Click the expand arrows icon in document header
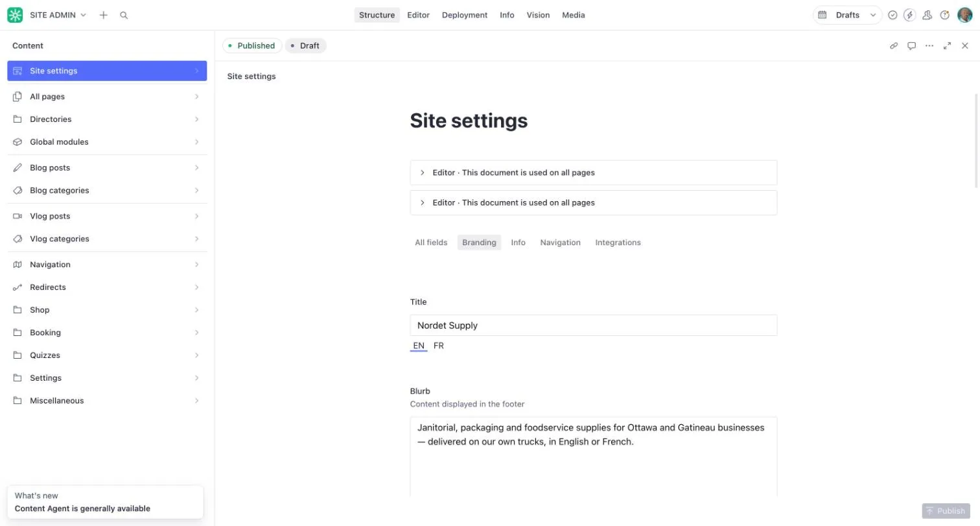Viewport: 980px width, 526px height. pos(947,45)
